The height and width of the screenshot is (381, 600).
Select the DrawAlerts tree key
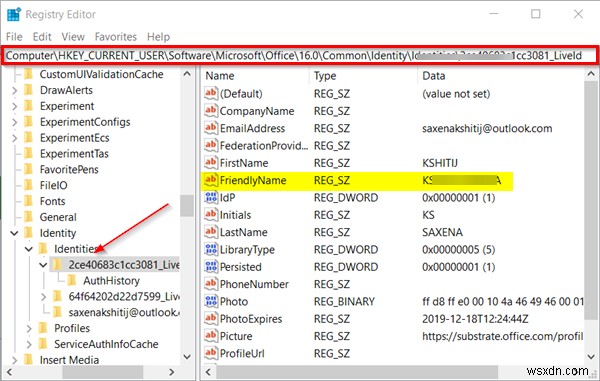point(66,90)
